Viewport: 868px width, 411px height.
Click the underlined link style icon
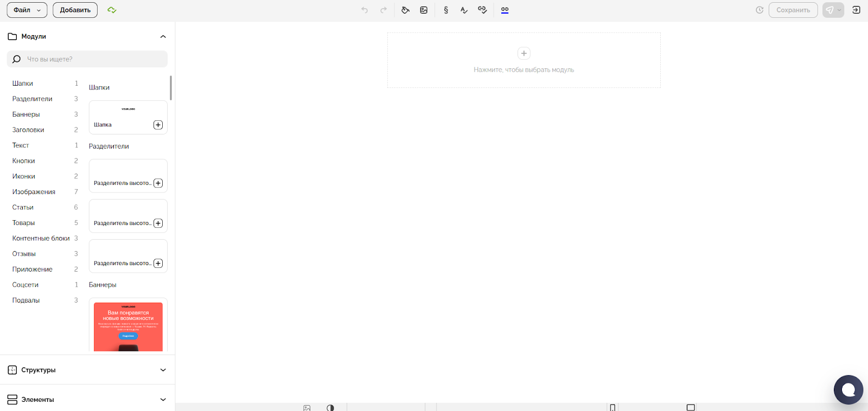[x=505, y=10]
